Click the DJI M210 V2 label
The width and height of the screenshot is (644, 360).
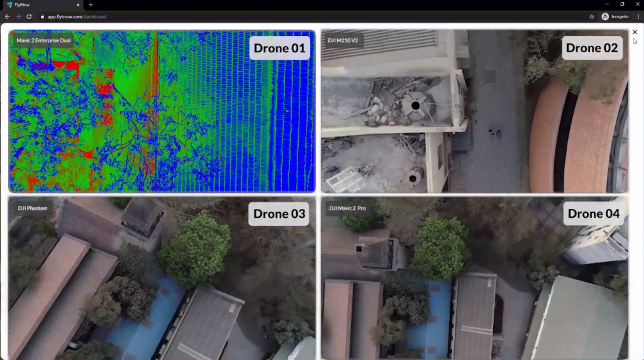coord(343,40)
